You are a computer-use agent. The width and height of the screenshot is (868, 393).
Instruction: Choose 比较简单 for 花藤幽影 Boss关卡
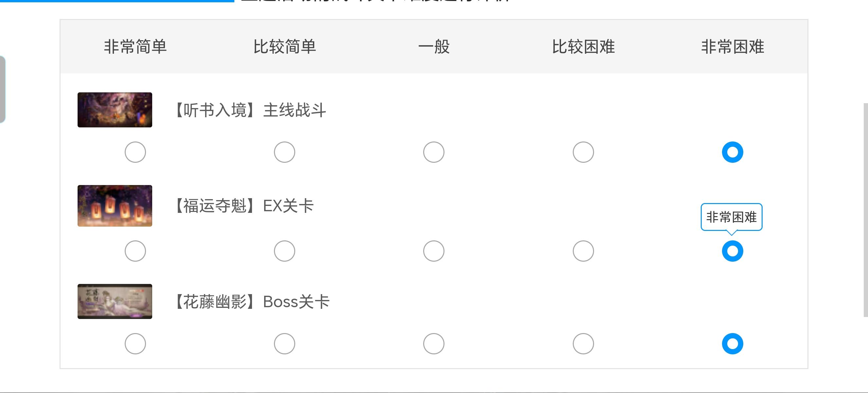tap(284, 344)
